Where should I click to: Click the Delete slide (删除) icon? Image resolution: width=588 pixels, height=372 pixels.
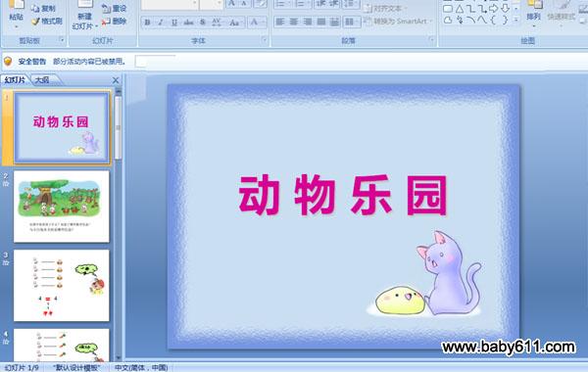point(106,22)
